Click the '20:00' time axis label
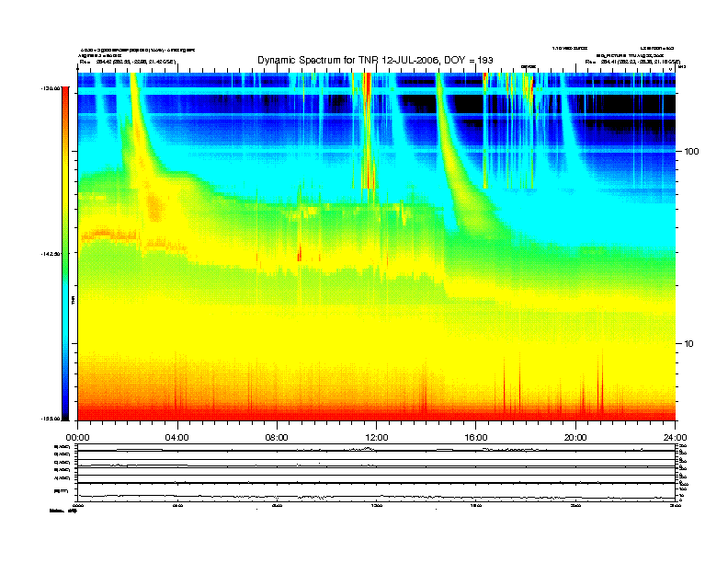Image resolution: width=728 pixels, height=563 pixels. click(x=575, y=438)
